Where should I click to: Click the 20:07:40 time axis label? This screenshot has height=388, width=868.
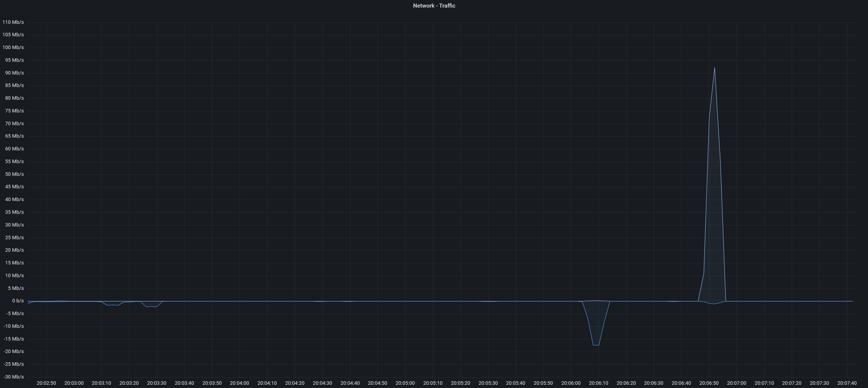pyautogui.click(x=847, y=383)
